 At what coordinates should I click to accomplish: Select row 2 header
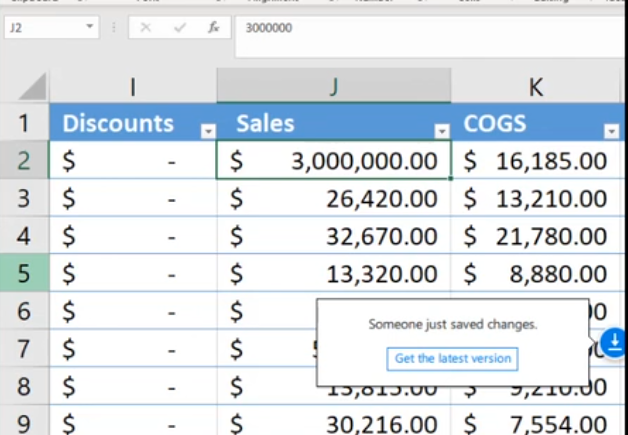pos(24,160)
